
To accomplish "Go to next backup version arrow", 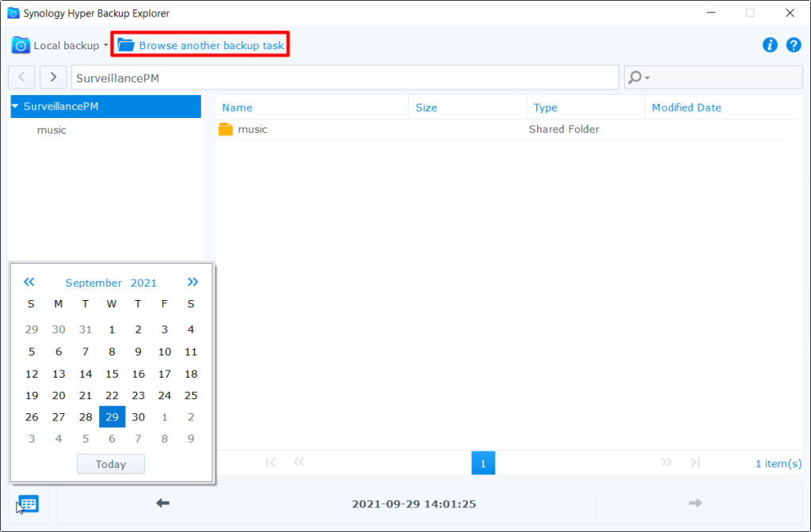I will click(x=695, y=503).
